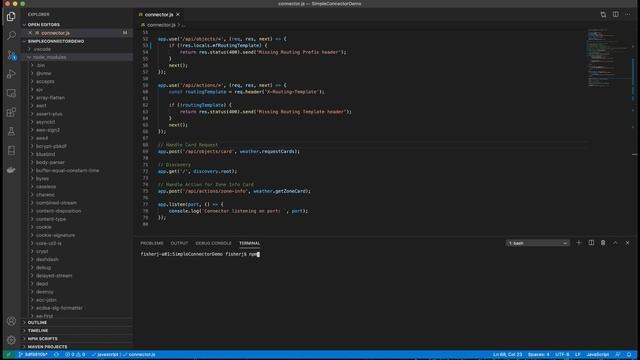The width and height of the screenshot is (640, 360).
Task: Kill the terminal with trash icon
Action: pyautogui.click(x=603, y=243)
